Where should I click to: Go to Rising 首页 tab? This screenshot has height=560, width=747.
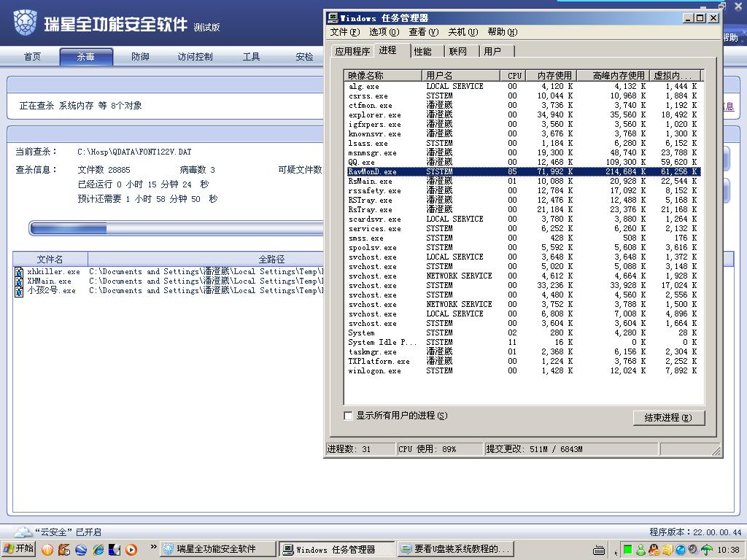pyautogui.click(x=32, y=57)
